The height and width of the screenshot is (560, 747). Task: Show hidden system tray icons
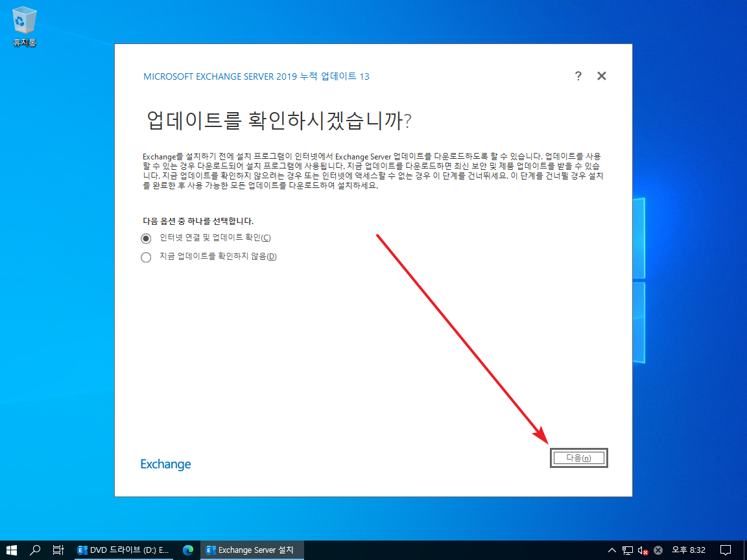click(x=612, y=550)
